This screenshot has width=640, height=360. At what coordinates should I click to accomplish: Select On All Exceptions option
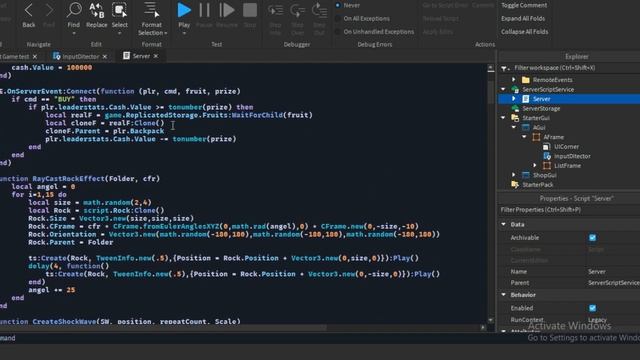(x=338, y=18)
